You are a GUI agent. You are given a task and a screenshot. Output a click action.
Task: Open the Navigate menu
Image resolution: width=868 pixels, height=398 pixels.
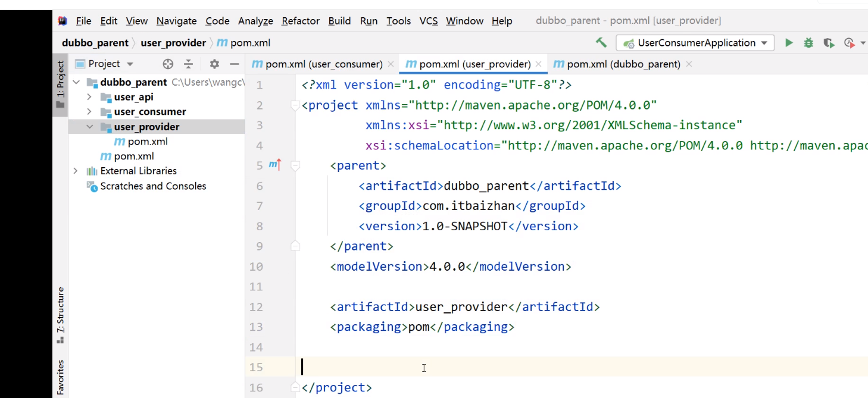(x=176, y=21)
